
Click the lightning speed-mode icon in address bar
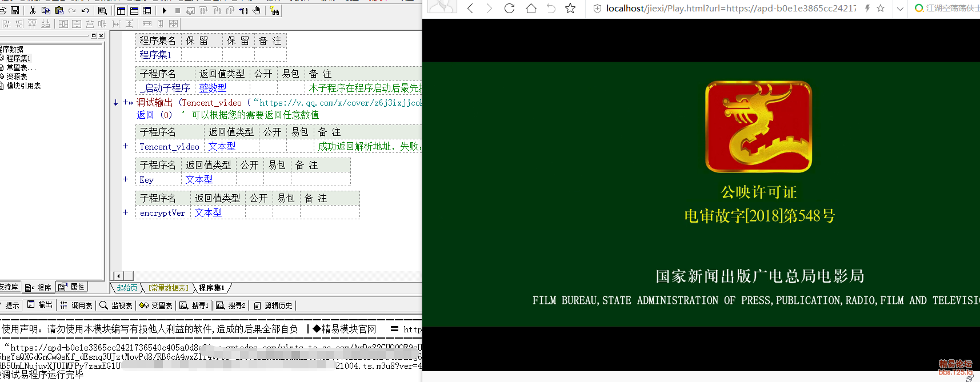coord(867,8)
